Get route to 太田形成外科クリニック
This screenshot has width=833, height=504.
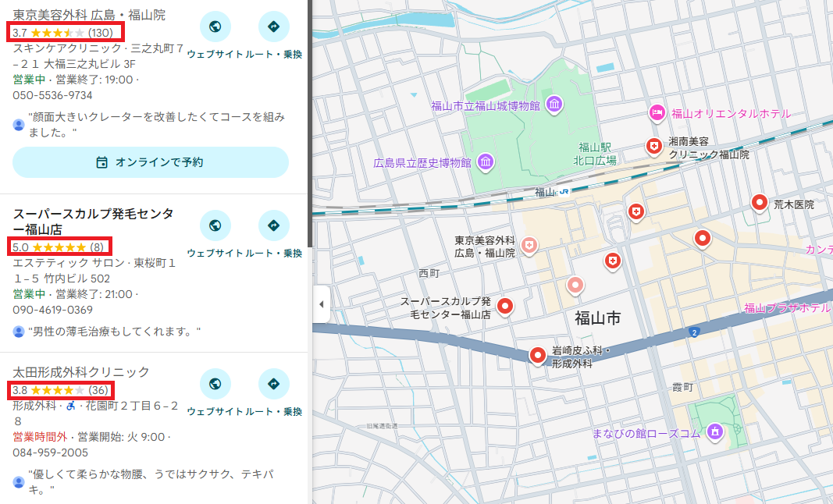pos(273,383)
